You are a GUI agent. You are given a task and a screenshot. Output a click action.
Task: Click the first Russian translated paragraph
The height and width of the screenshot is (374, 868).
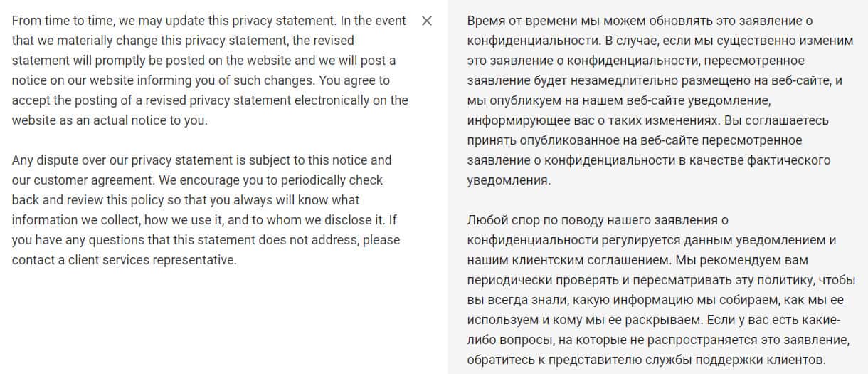(x=660, y=100)
